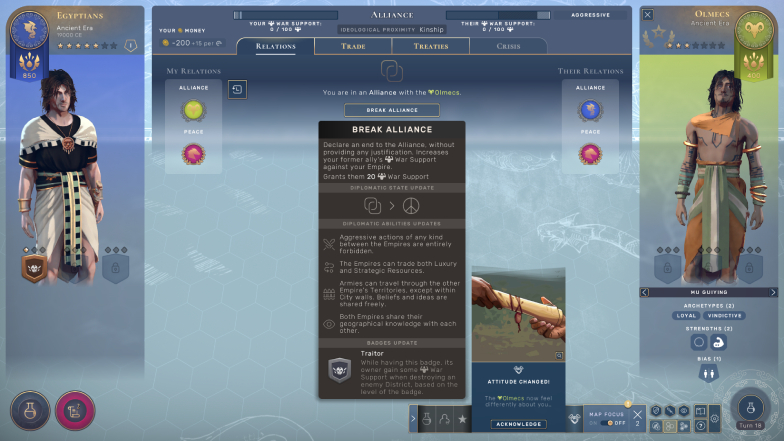Expand the notification bar with left chevron
Screen dimensions: 784x441
(413, 419)
